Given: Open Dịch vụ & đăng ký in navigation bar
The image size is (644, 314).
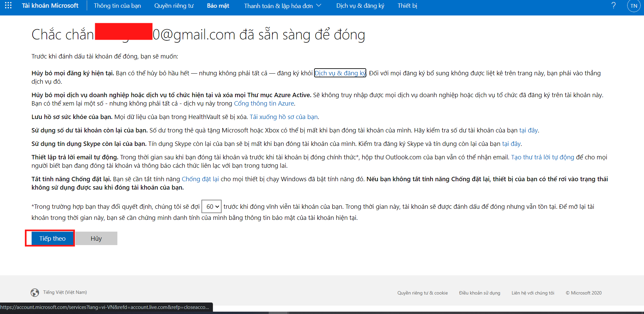Looking at the screenshot, I should point(360,6).
